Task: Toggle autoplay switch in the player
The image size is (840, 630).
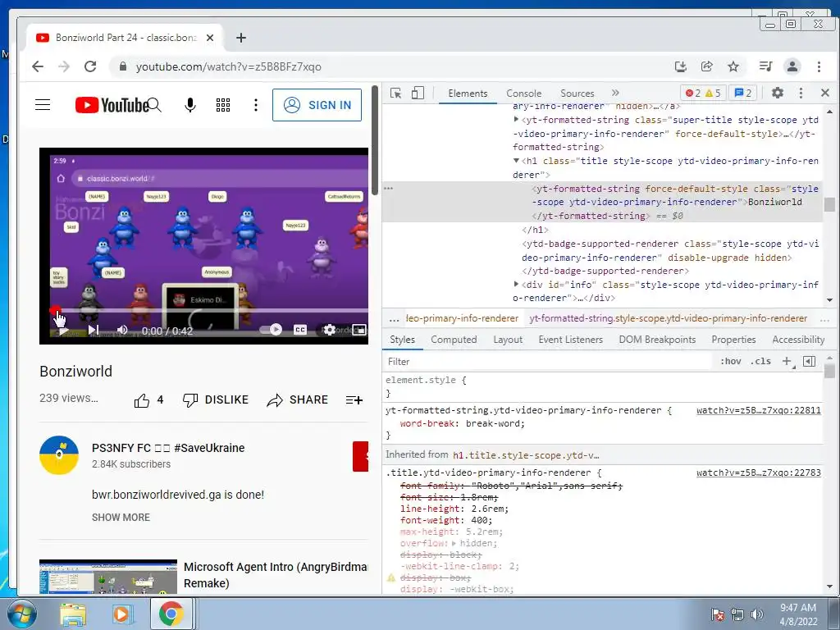Action: click(x=271, y=330)
